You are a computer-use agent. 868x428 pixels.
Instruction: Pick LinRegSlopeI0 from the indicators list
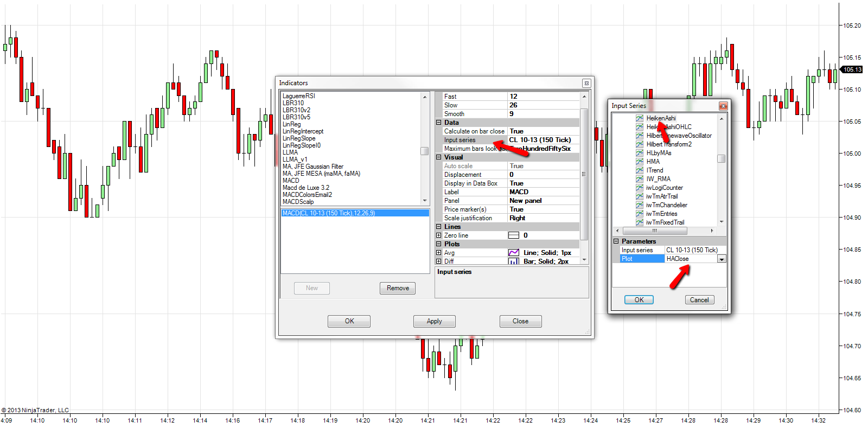click(x=301, y=145)
